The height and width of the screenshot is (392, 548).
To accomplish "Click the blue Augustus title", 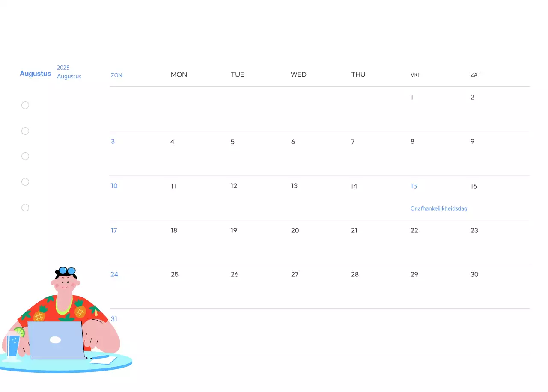I will coord(35,73).
